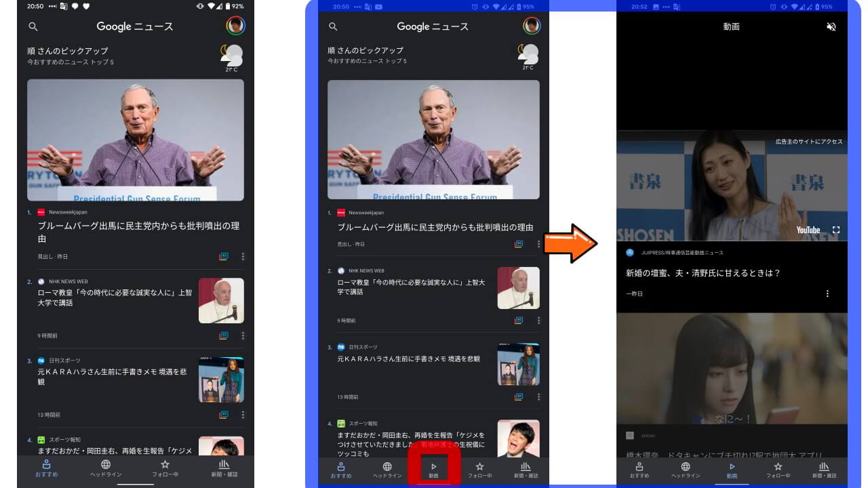Unmute video with the crossed-out speaker icon
Viewport: 868px width, 488px height.
(x=831, y=27)
